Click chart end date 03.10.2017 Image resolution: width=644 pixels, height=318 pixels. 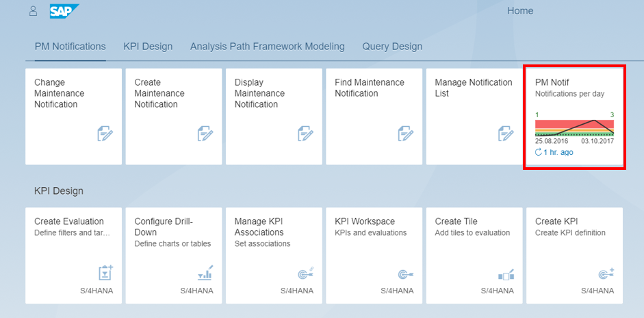[597, 141]
